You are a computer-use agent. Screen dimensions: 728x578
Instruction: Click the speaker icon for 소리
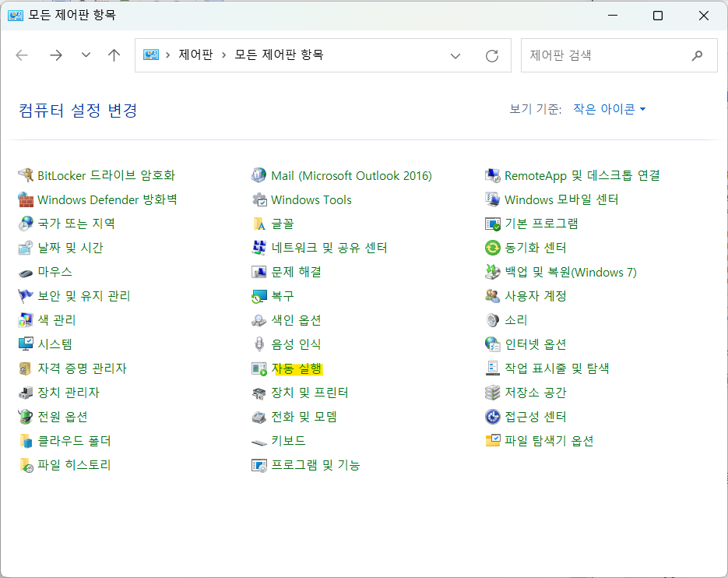(492, 320)
